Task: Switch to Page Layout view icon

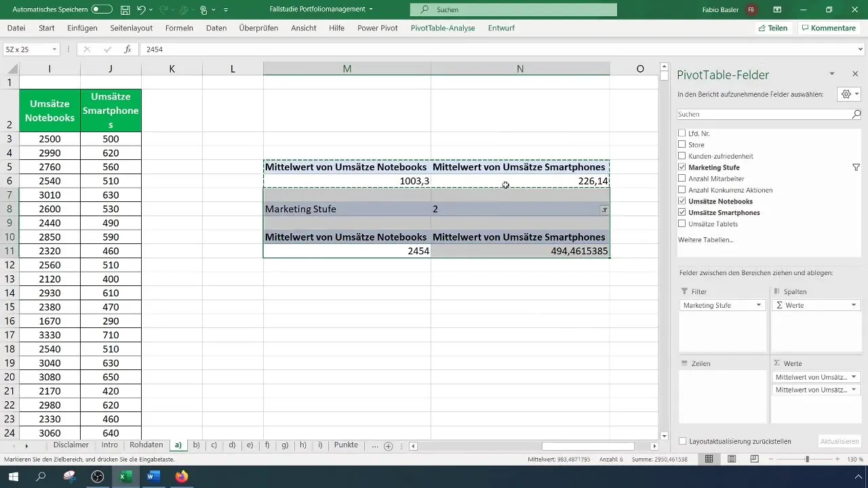Action: point(732,460)
